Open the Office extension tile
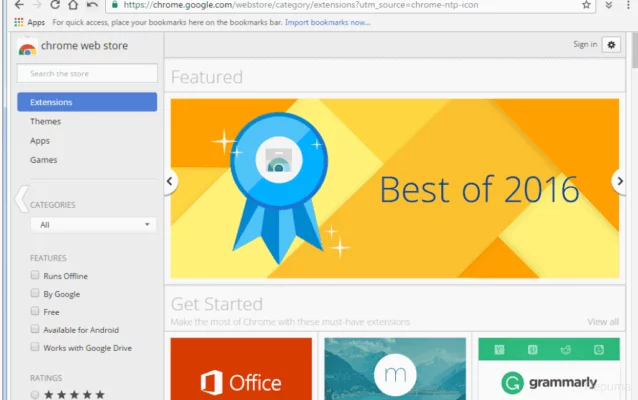The height and width of the screenshot is (400, 638). tap(241, 369)
